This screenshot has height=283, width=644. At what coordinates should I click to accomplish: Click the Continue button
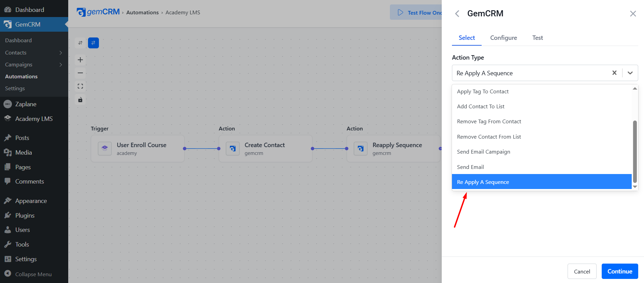[x=620, y=271]
